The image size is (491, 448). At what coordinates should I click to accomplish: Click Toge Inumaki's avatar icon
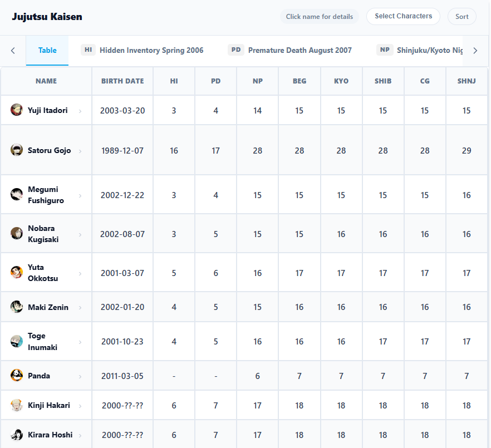pos(17,341)
